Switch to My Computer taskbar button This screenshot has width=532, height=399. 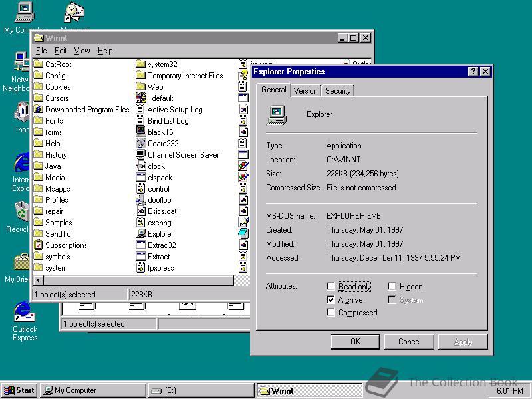coord(93,390)
